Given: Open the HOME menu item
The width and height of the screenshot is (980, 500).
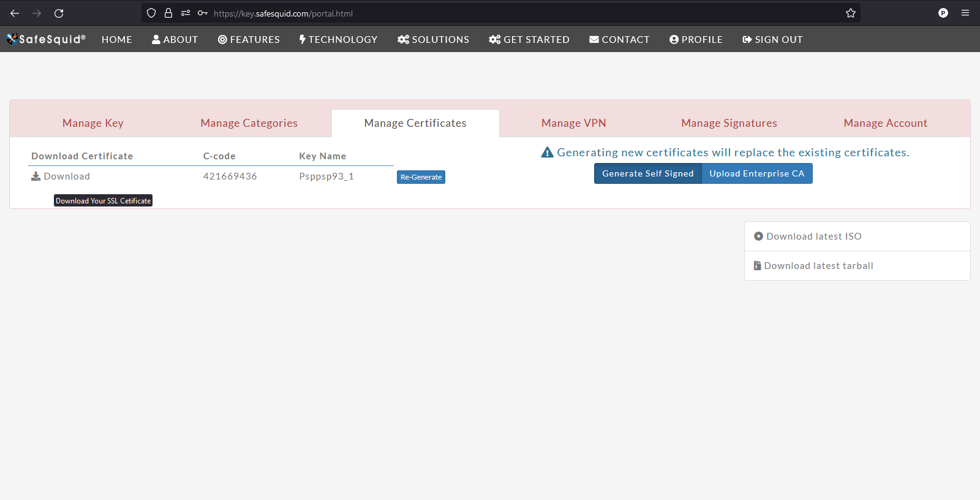Looking at the screenshot, I should [117, 39].
